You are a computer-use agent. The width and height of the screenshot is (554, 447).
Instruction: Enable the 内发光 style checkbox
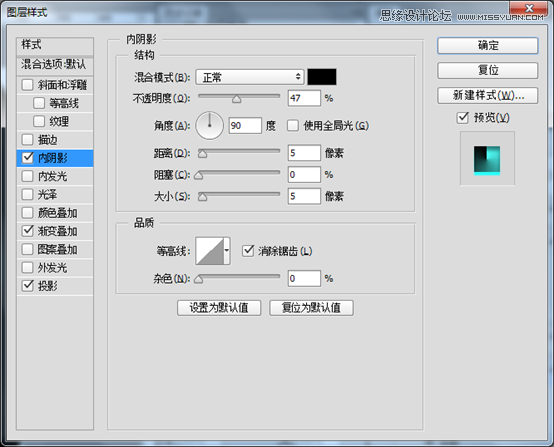click(28, 176)
